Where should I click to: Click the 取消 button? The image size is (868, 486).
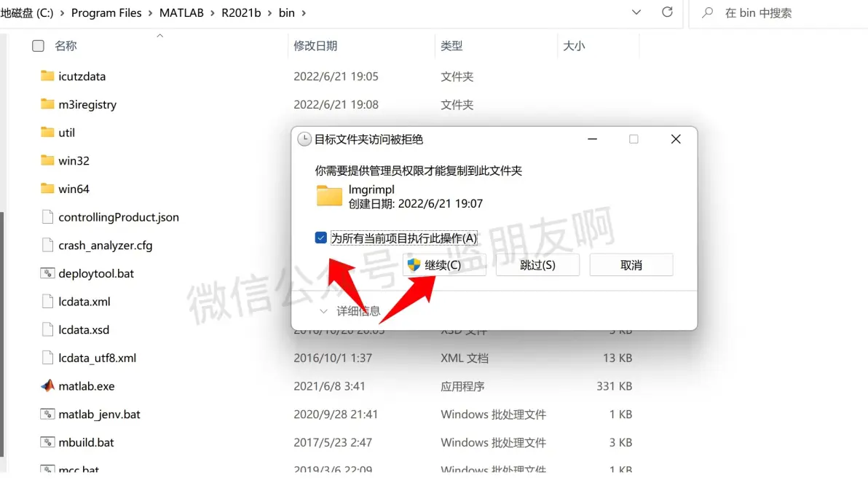(631, 265)
